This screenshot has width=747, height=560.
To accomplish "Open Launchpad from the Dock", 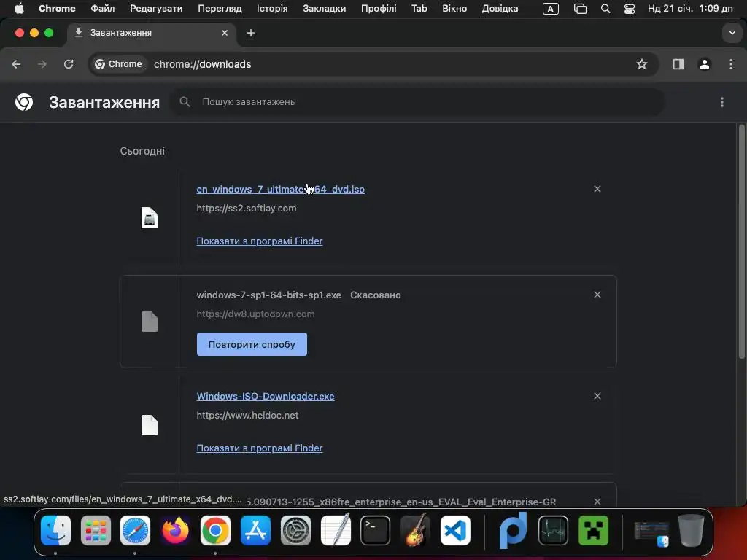I will (96, 531).
